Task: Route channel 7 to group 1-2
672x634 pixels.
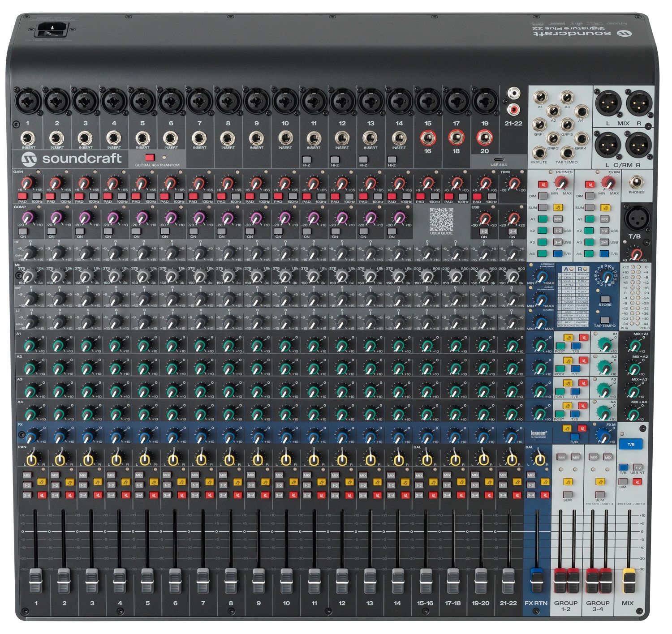Action: 195,485
